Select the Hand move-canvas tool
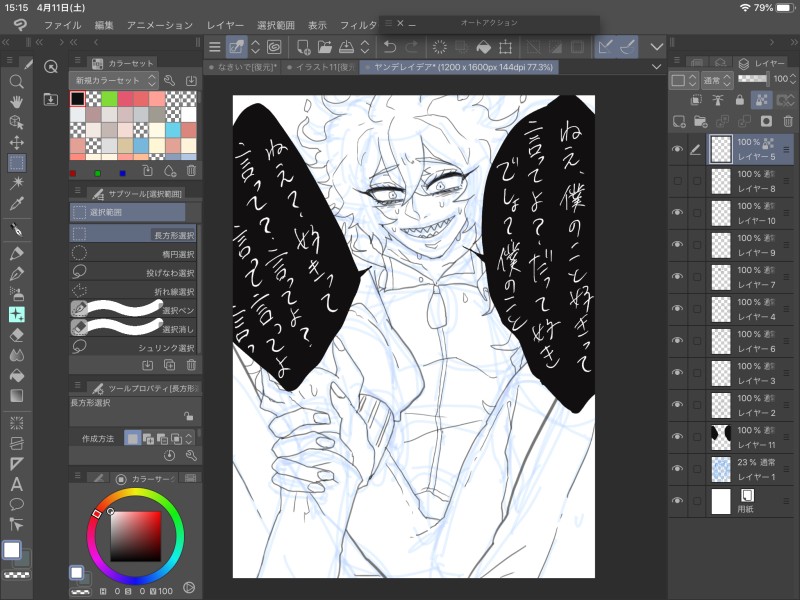The image size is (800, 600). pyautogui.click(x=16, y=102)
